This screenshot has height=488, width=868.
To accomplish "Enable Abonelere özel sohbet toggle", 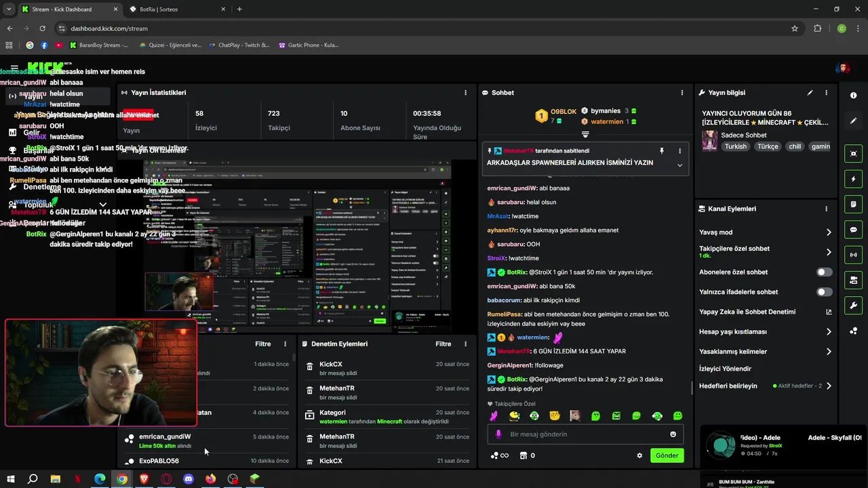I will [x=824, y=272].
